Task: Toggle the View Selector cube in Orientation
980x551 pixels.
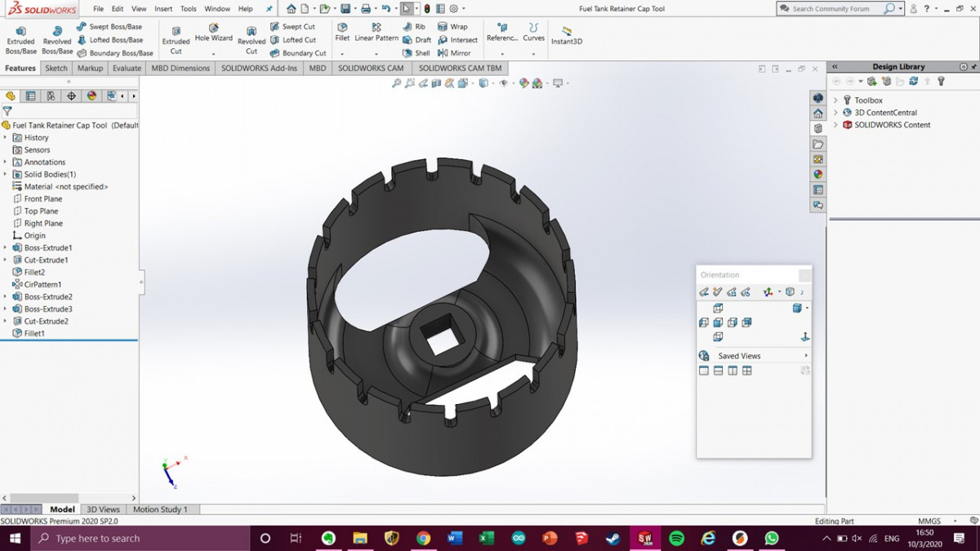Action: [790, 291]
